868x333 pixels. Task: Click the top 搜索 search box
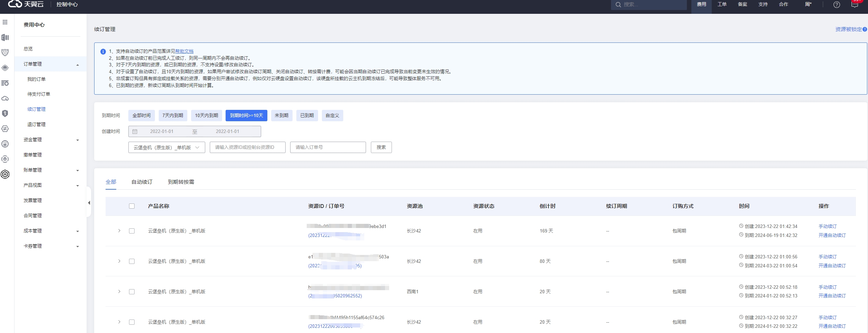[649, 4]
